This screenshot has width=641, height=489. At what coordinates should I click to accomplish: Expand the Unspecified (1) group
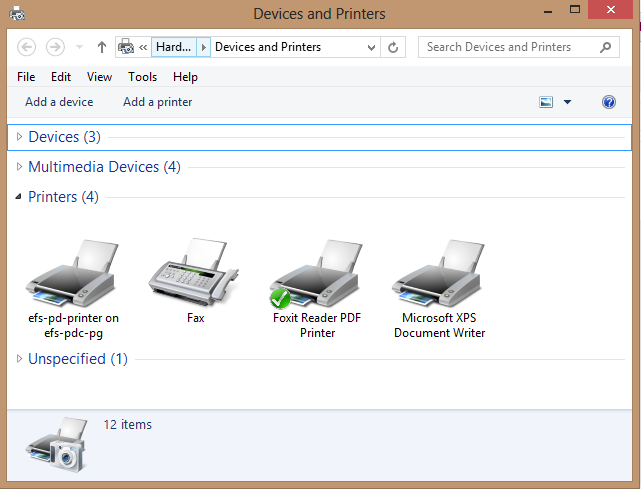[x=19, y=359]
